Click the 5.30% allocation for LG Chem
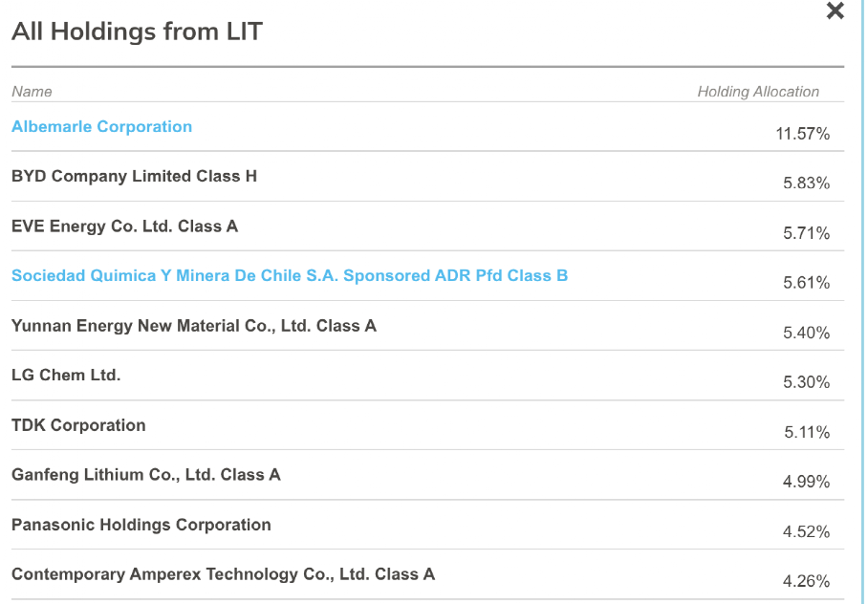Image resolution: width=868 pixels, height=604 pixels. coord(806,382)
